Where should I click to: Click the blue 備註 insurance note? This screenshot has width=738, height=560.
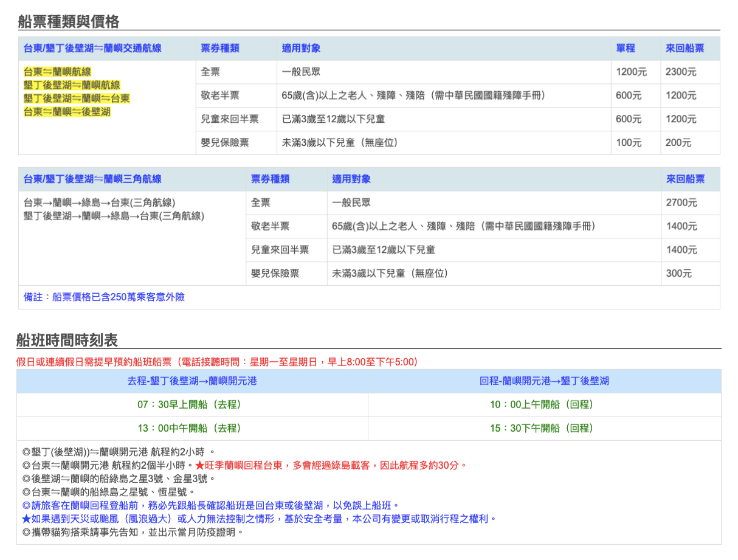[x=104, y=297]
